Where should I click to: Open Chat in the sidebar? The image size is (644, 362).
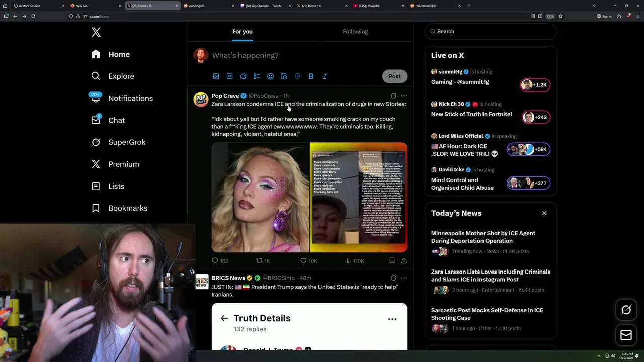[x=108, y=120]
